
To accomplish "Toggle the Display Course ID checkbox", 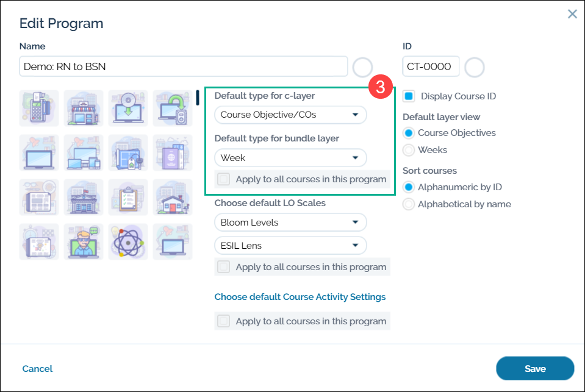I will coord(409,96).
